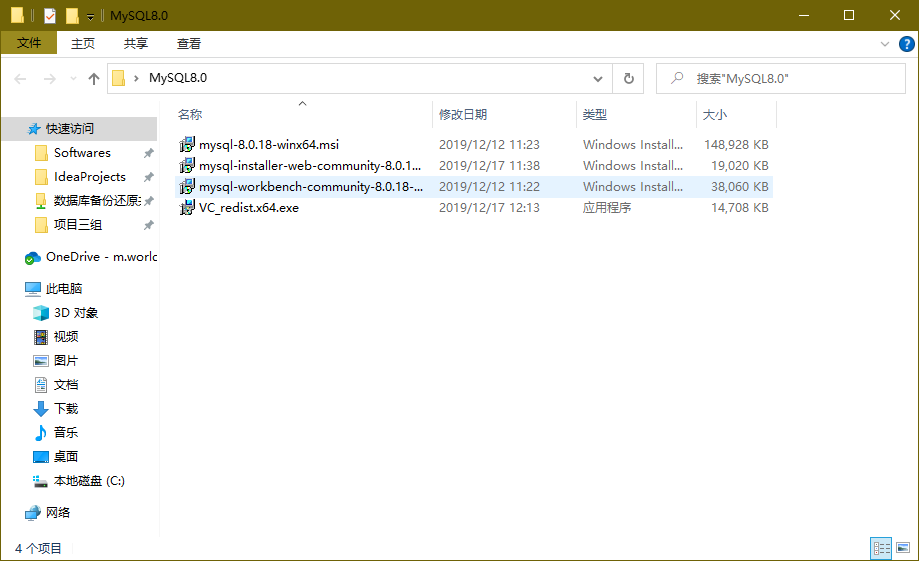The image size is (919, 561).
Task: Sort files by 大小 column header
Action: coord(715,115)
